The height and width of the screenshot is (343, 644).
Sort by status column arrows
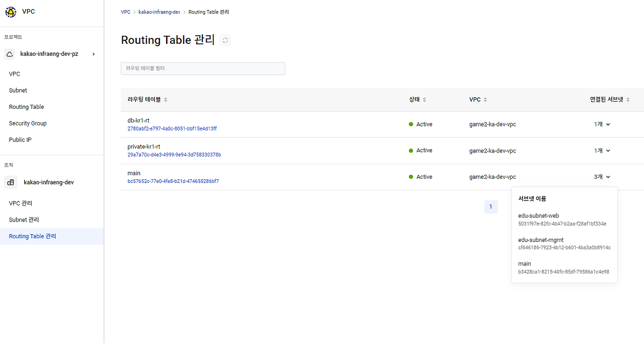(x=424, y=100)
